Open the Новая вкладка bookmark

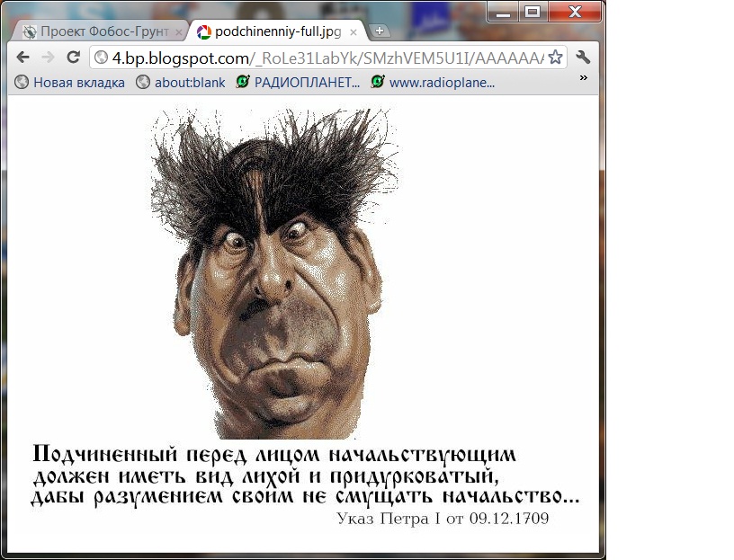pyautogui.click(x=70, y=83)
